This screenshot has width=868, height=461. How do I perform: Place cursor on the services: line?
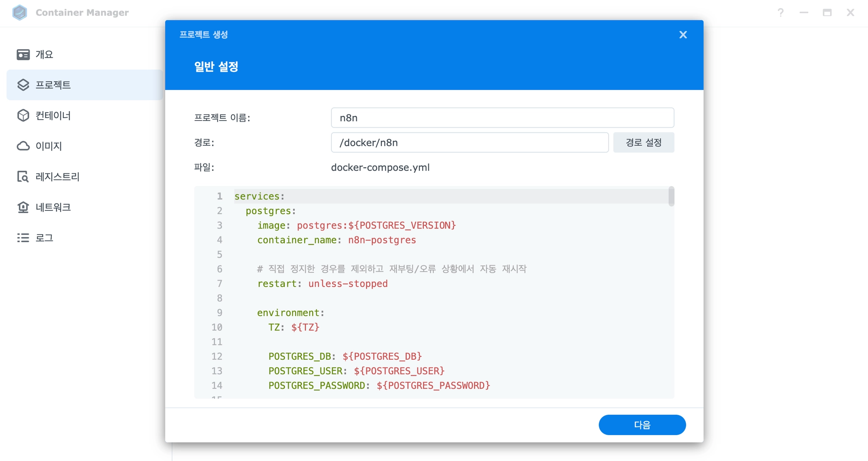tap(259, 196)
